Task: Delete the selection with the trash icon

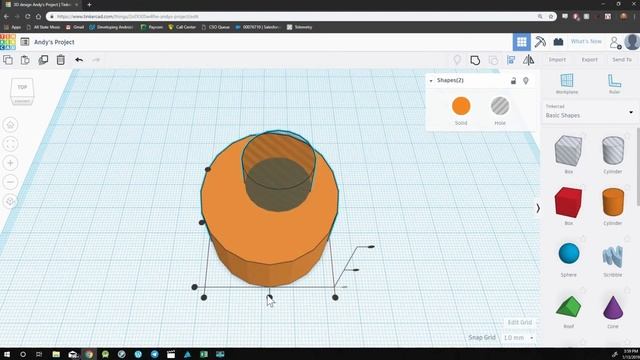Action: pos(60,60)
